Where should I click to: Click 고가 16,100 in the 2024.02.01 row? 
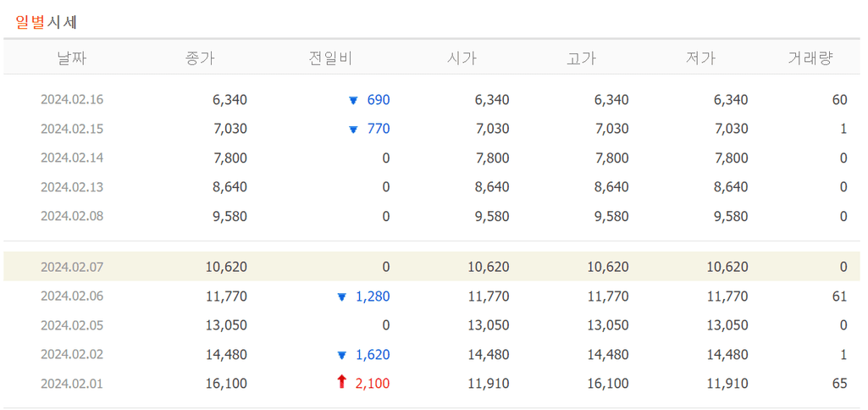608,384
